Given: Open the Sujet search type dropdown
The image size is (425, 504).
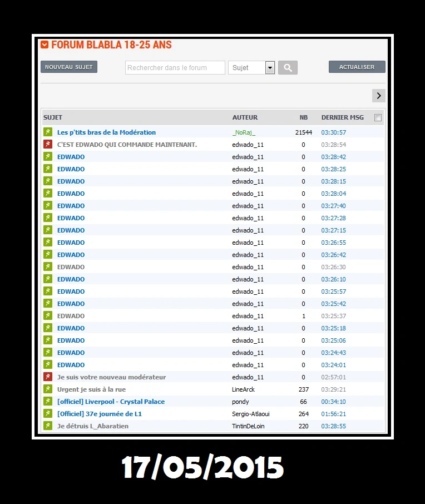Looking at the screenshot, I should (270, 68).
